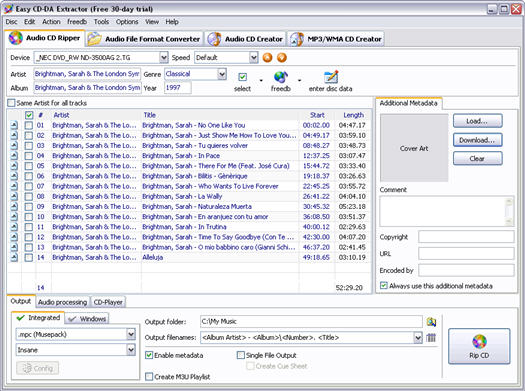525x391 pixels.
Task: Open the freedb dropdown arrow
Action: tap(299, 80)
